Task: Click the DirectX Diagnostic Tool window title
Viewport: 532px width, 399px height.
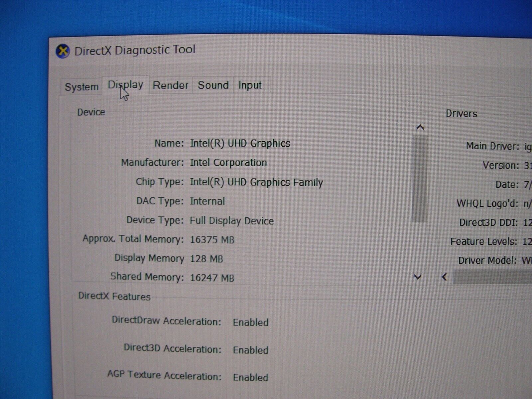Action: pyautogui.click(x=135, y=50)
